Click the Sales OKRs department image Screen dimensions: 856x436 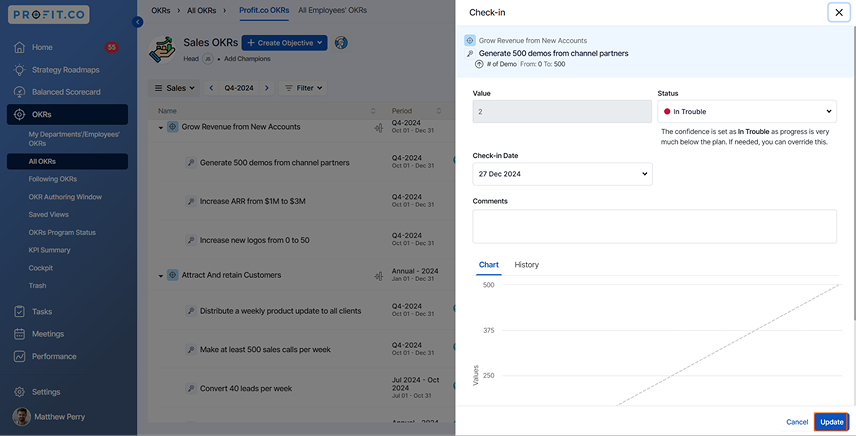162,49
